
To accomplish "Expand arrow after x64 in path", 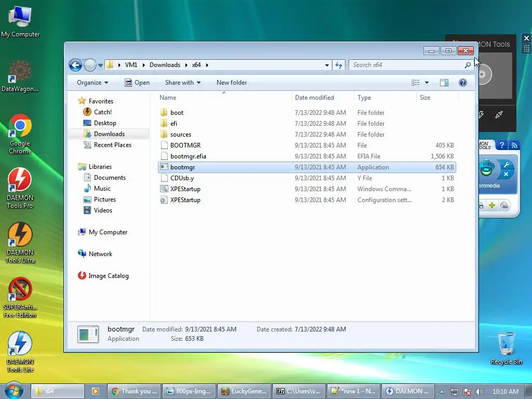I will pos(207,65).
